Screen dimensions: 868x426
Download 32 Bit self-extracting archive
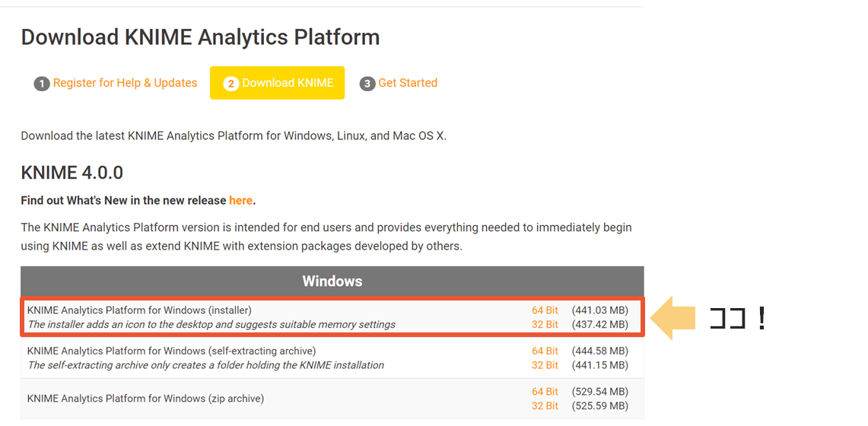tap(545, 365)
